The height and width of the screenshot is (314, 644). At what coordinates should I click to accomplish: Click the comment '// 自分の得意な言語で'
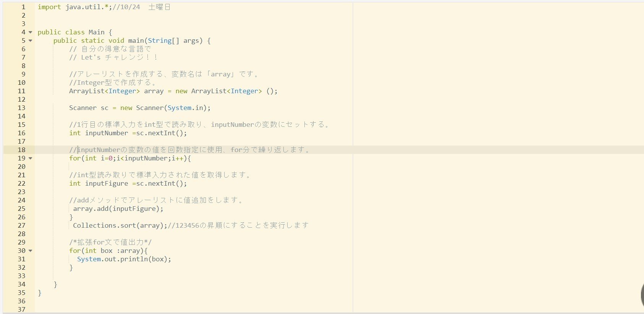pos(110,49)
